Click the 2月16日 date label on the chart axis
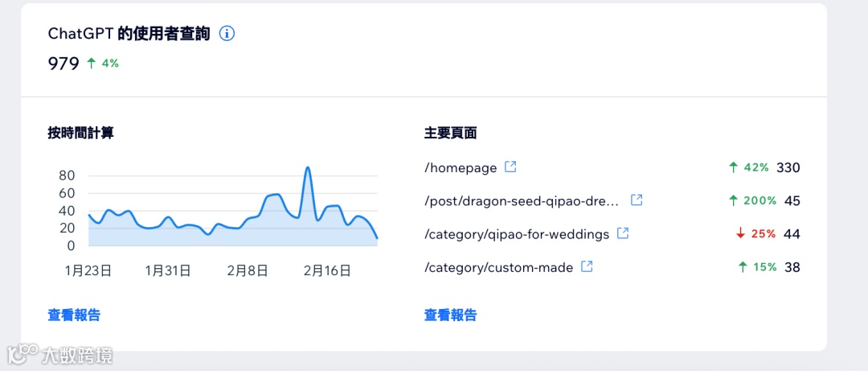Image resolution: width=868 pixels, height=371 pixels. (x=327, y=270)
